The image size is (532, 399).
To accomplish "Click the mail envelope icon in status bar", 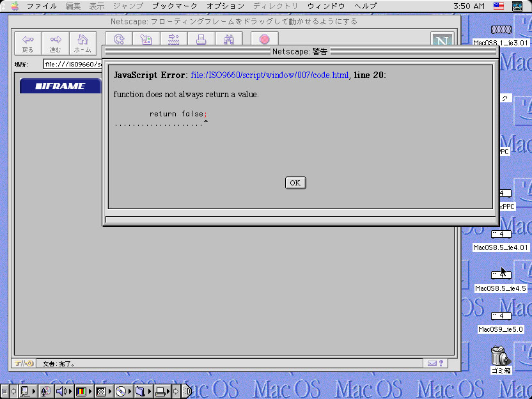I will (432, 363).
